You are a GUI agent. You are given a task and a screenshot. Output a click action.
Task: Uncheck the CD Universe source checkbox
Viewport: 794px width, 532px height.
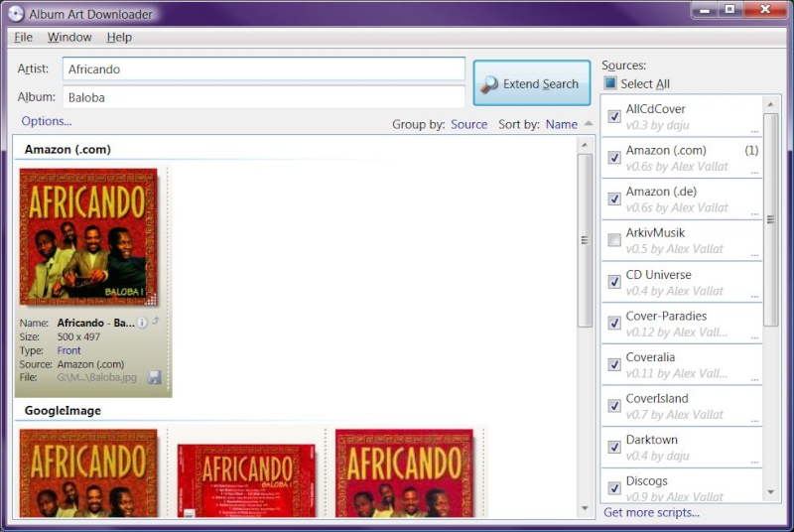point(614,282)
